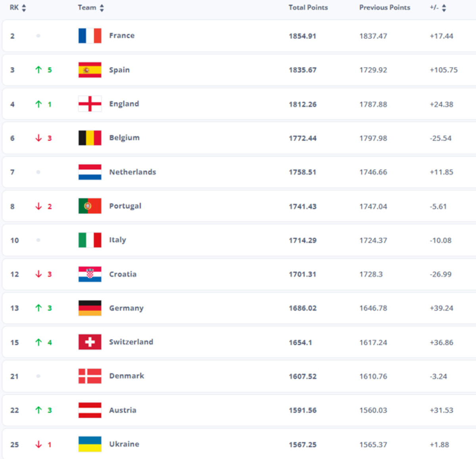The image size is (476, 459).
Task: Click Belgium's red down-arrow rank indicator
Action: click(x=38, y=138)
